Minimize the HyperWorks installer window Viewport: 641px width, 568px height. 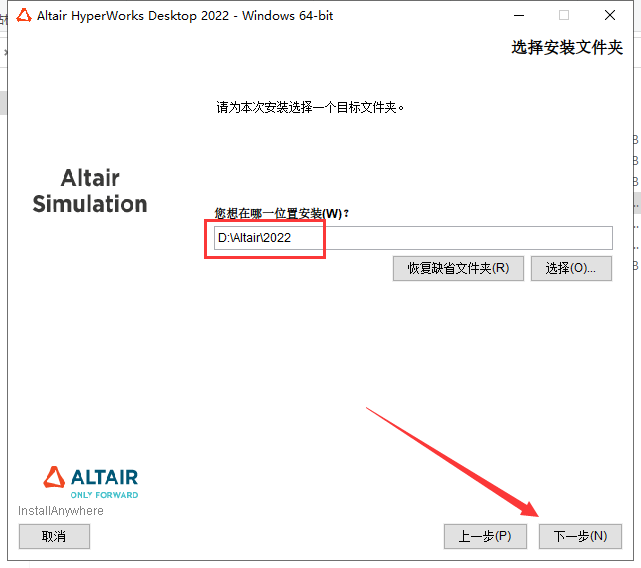519,16
